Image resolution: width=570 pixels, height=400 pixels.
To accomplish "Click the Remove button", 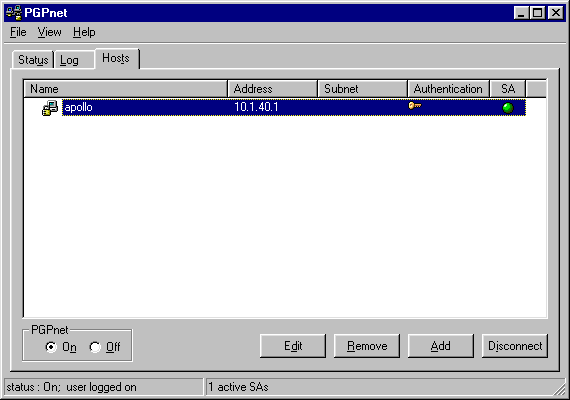I will [x=367, y=346].
